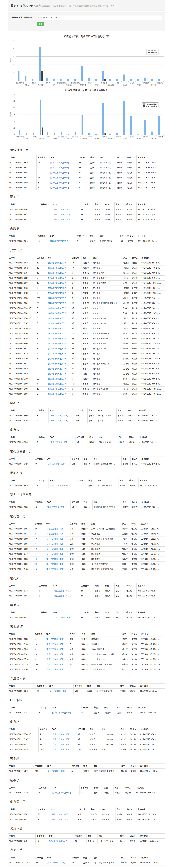Click black 报废工件总数量 legend swatch
Viewport: 173px width, 868px height.
click(x=144, y=107)
